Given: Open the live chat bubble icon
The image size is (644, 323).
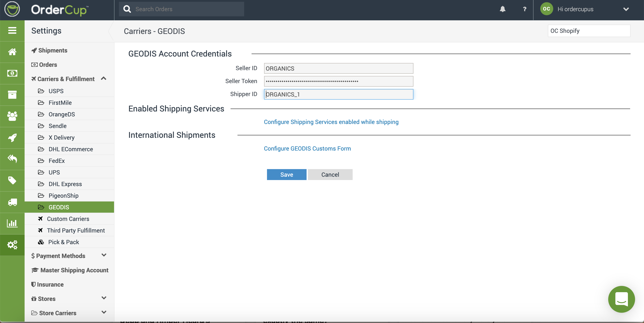Looking at the screenshot, I should pos(621,299).
